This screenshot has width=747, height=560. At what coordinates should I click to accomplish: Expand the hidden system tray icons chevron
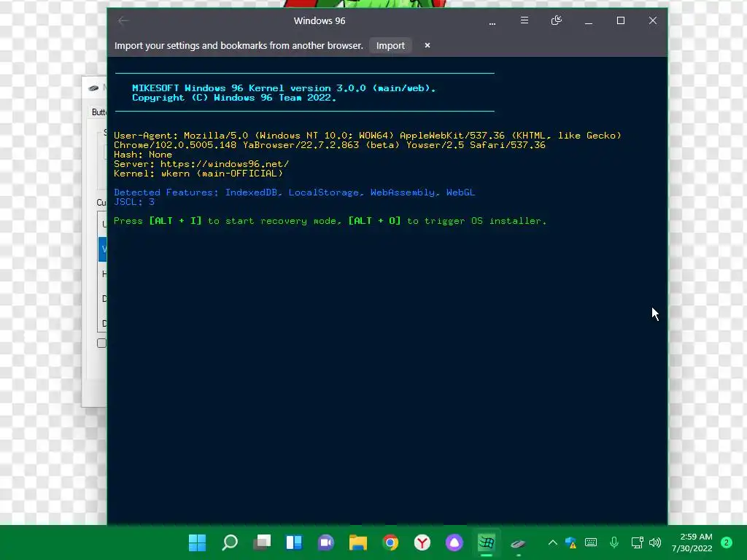553,542
